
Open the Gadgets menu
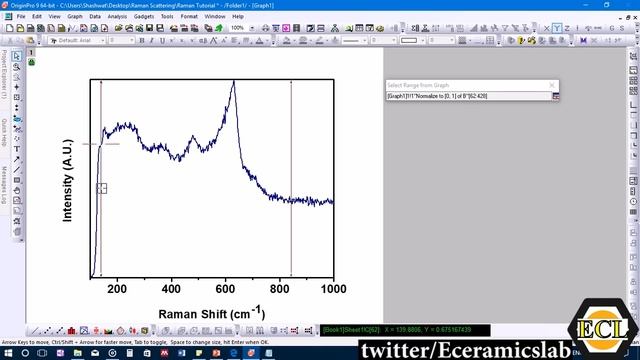click(144, 17)
